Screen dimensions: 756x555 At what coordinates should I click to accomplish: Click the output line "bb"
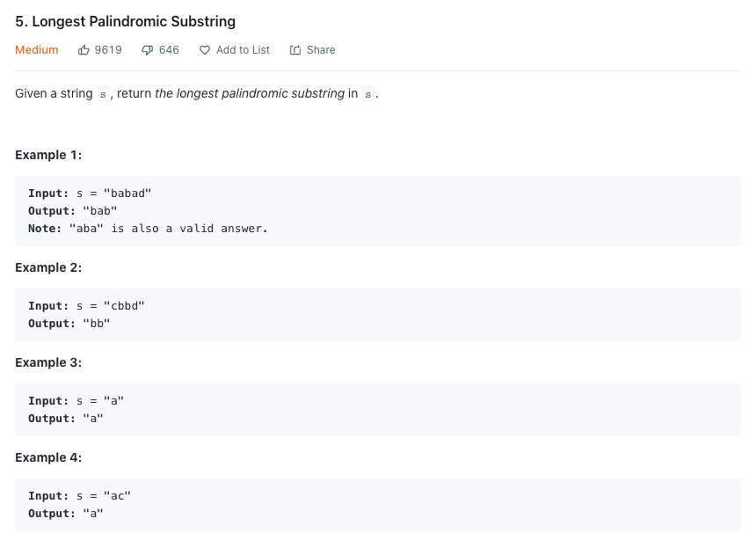(x=69, y=324)
